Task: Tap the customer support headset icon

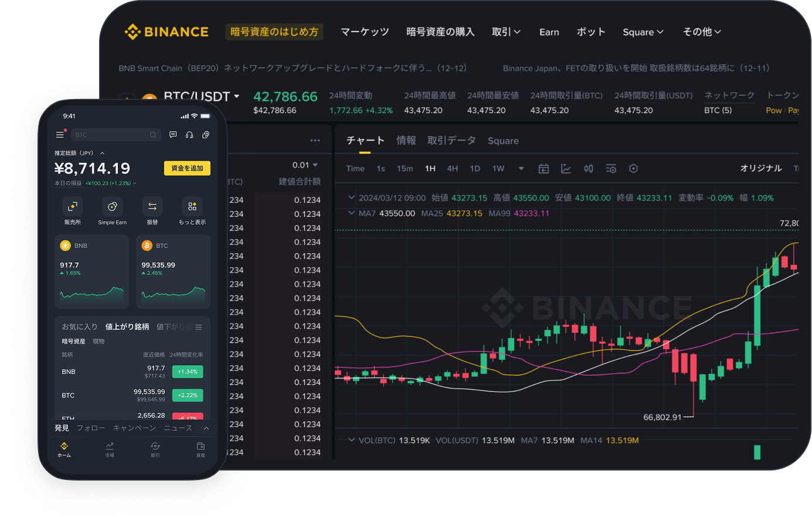Action: pos(189,135)
